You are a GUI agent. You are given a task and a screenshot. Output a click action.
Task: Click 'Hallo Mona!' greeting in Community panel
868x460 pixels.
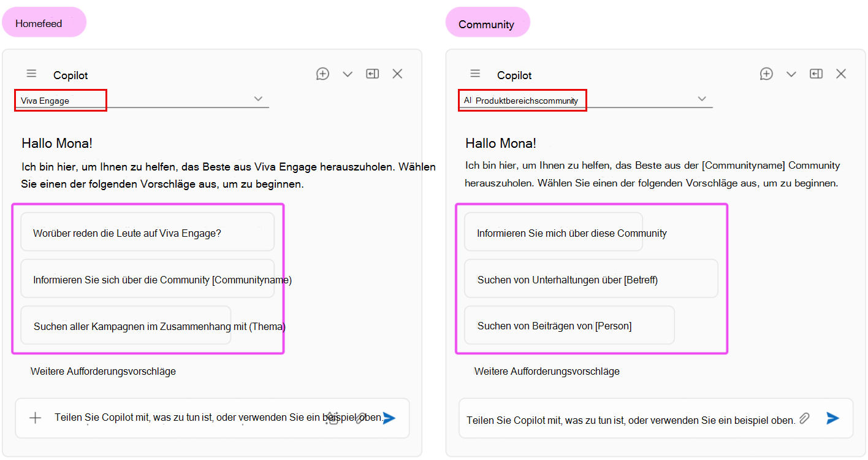tap(501, 144)
